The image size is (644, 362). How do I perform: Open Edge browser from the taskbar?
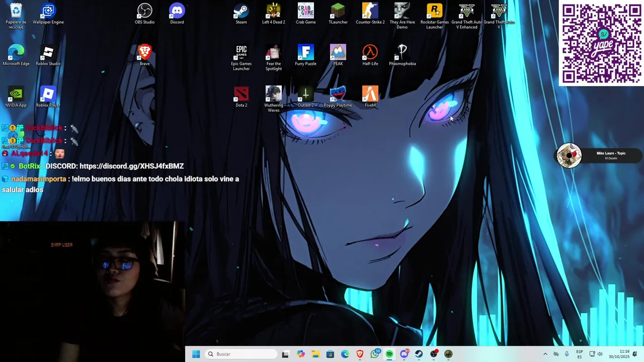[x=345, y=354]
